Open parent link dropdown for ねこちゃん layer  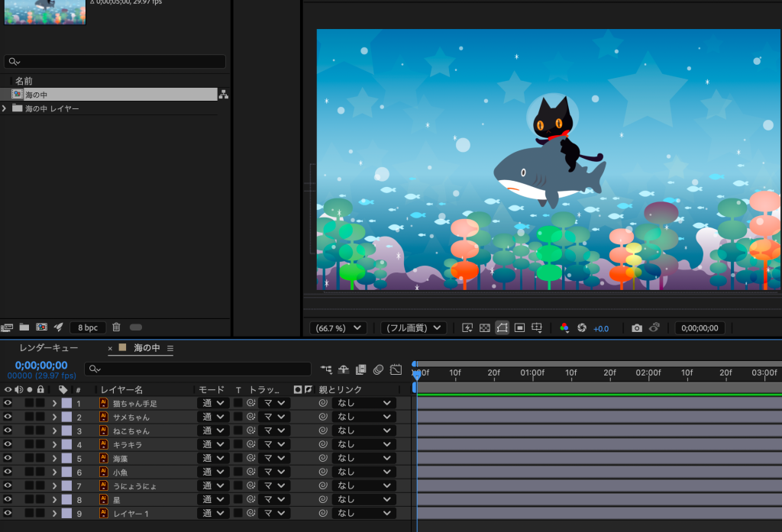(364, 431)
